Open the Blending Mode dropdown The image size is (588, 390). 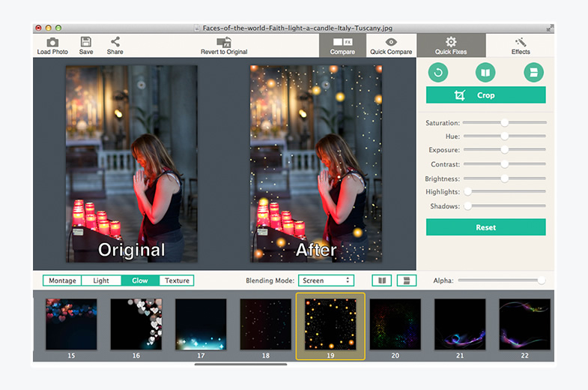pos(326,280)
